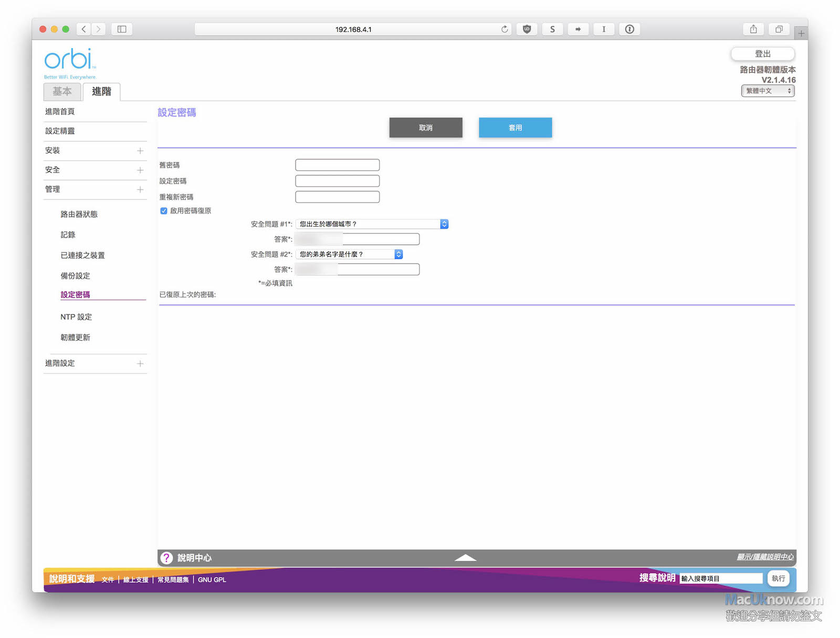Click the 取消 button
840x638 pixels.
click(x=425, y=128)
